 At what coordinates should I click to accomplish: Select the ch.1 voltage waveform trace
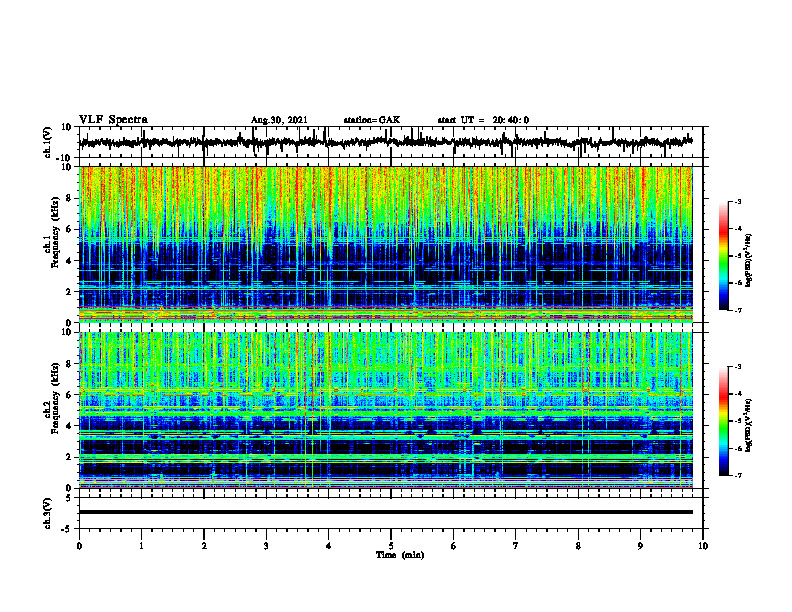(x=385, y=142)
